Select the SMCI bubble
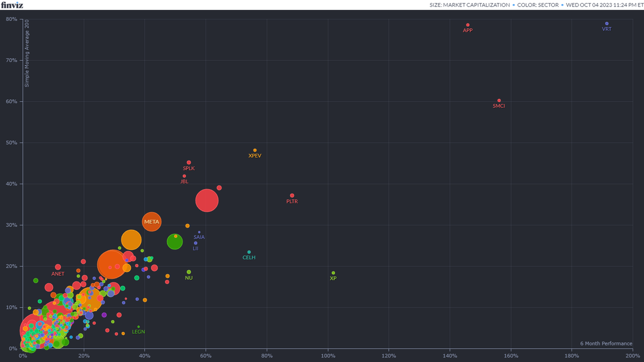644x362 pixels. 499,100
